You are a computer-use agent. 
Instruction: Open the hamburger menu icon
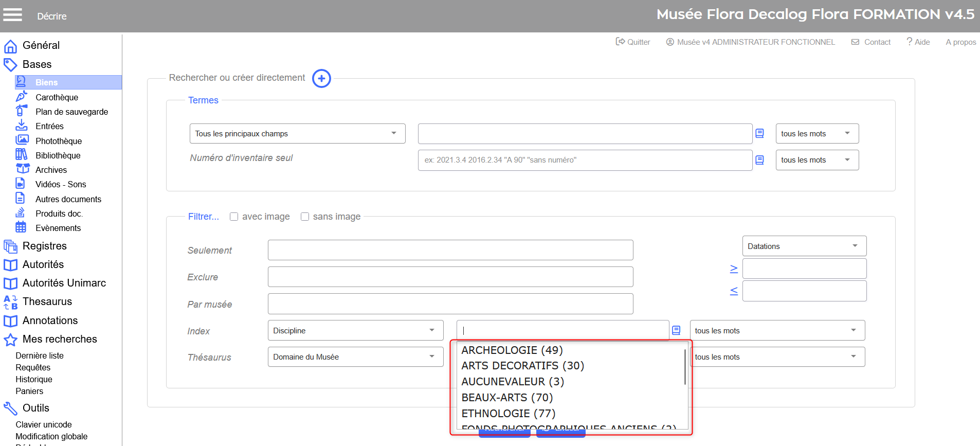[x=12, y=15]
